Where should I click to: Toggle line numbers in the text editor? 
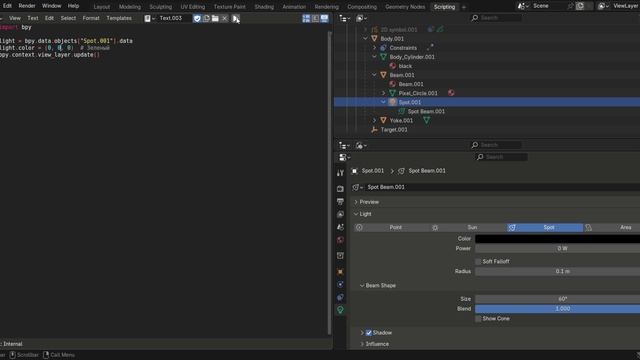point(306,18)
